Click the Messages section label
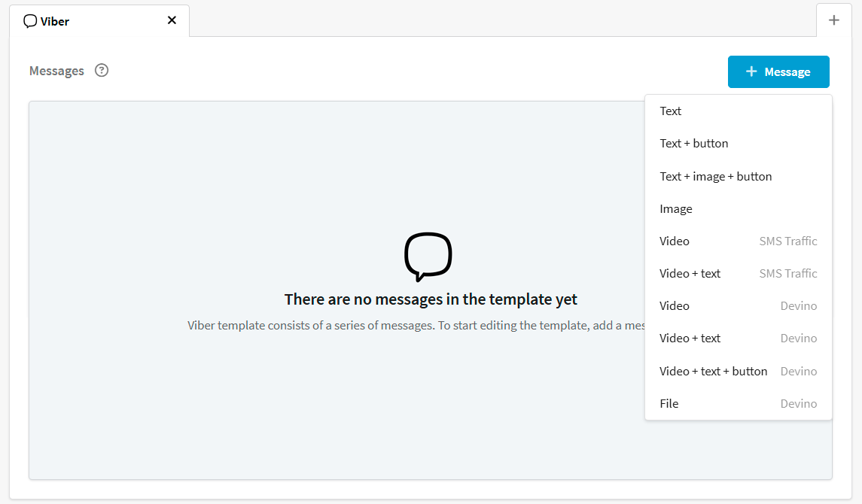Viewport: 862px width, 504px height. (56, 71)
